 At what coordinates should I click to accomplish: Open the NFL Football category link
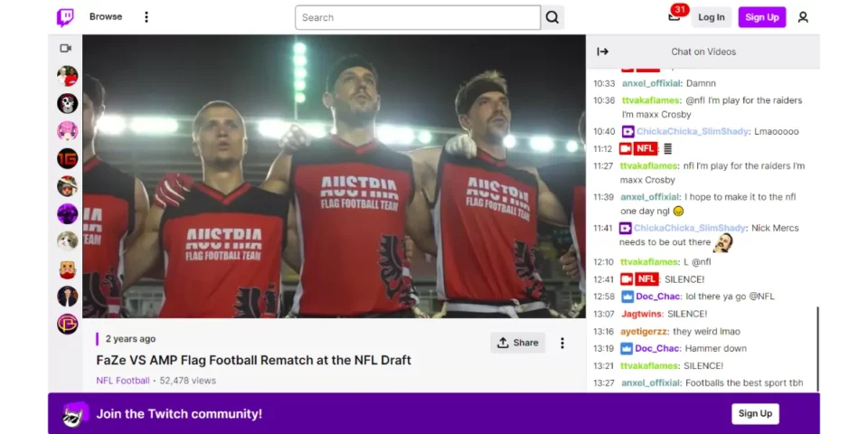123,381
